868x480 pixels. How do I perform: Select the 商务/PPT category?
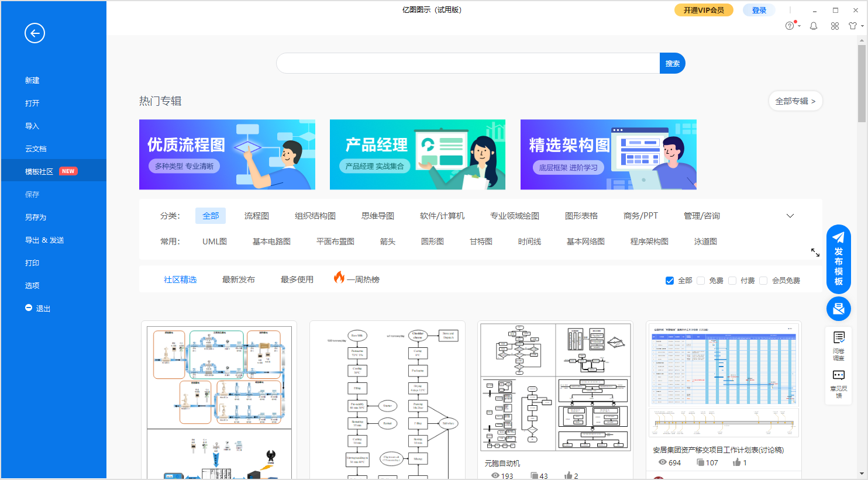640,216
